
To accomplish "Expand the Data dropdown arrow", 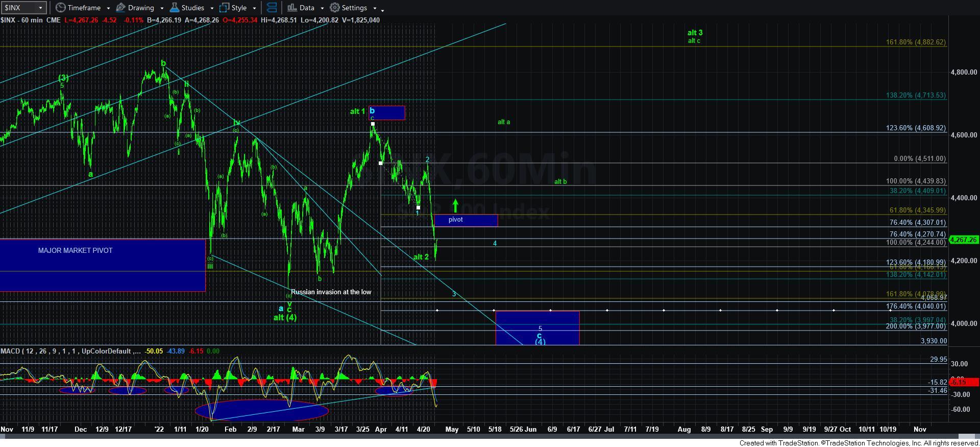I will coord(322,8).
